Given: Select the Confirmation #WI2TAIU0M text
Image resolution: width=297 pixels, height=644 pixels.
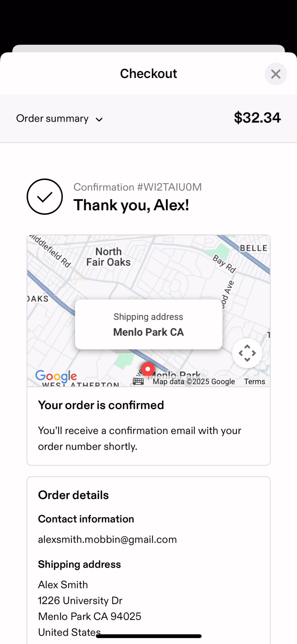Looking at the screenshot, I should point(137,187).
